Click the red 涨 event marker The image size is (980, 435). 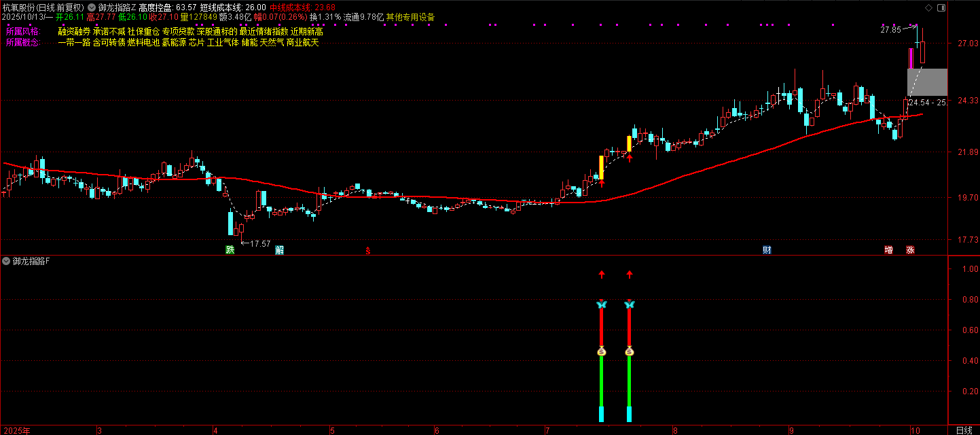910,250
